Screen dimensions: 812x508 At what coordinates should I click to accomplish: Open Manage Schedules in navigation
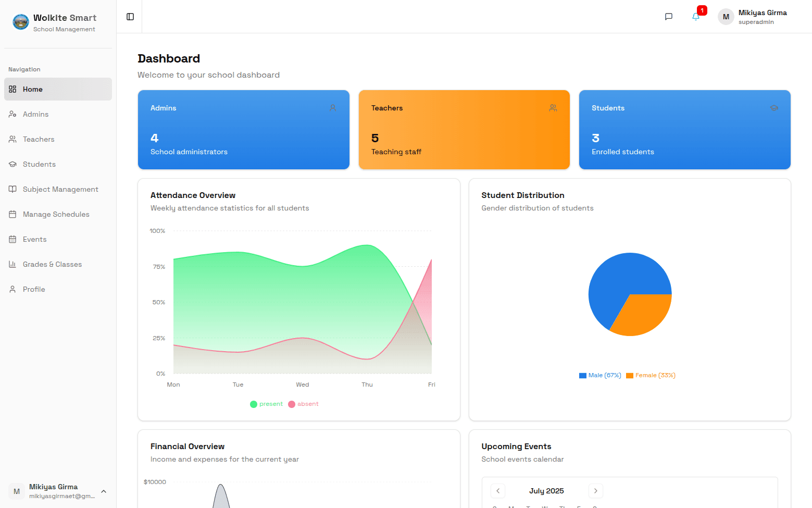pyautogui.click(x=56, y=214)
